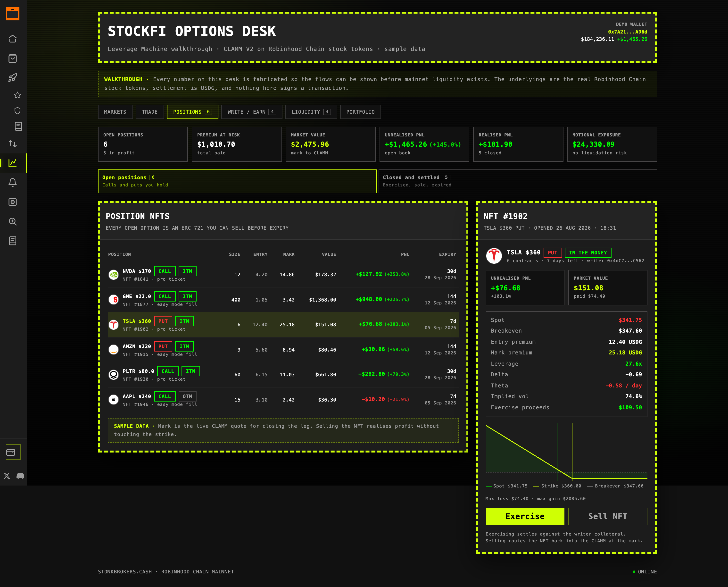Click the wallet address 0x7A21...AD6d
728x587 pixels.
628,32
